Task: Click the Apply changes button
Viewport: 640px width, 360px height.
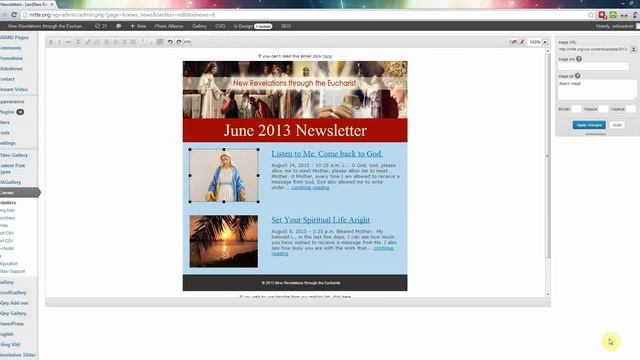Action: [589, 125]
